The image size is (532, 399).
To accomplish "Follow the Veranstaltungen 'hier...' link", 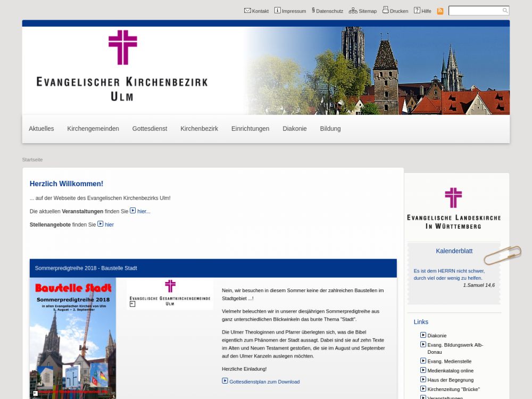I will [x=144, y=212].
